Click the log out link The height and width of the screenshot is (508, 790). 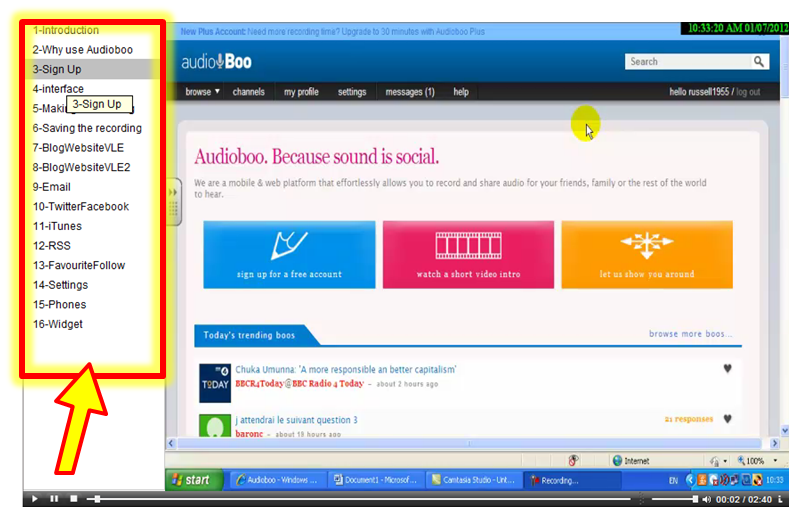[x=748, y=92]
